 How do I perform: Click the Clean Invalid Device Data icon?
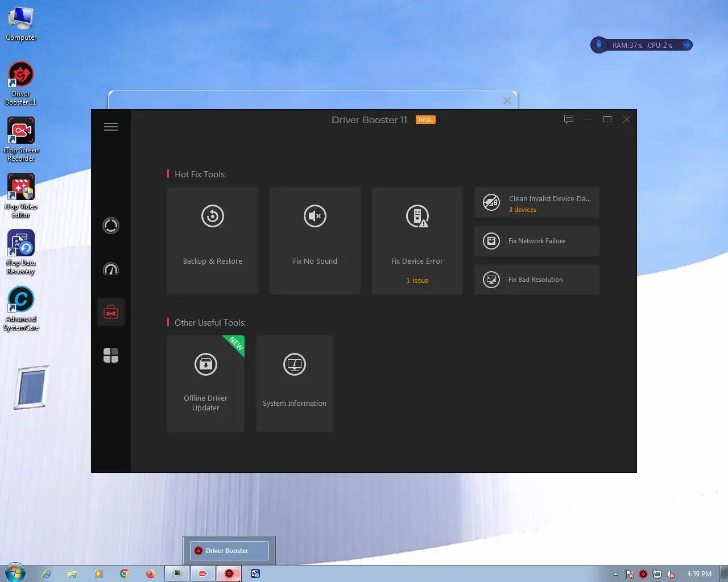(491, 202)
